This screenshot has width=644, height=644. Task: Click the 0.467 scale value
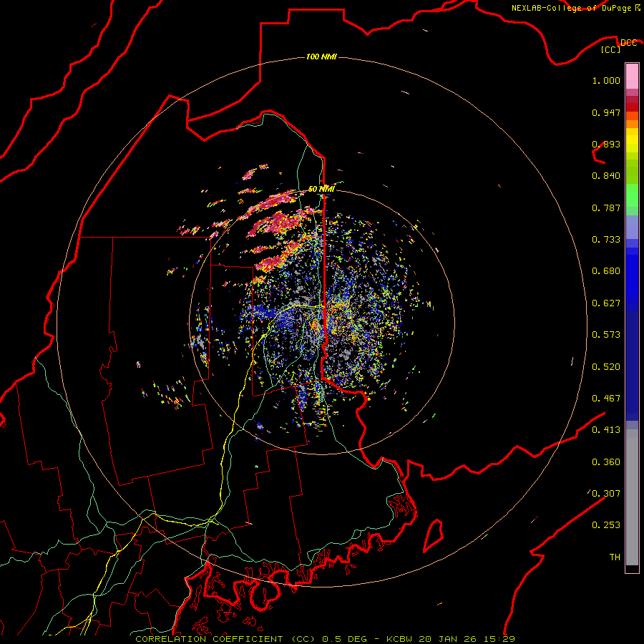[x=606, y=399]
